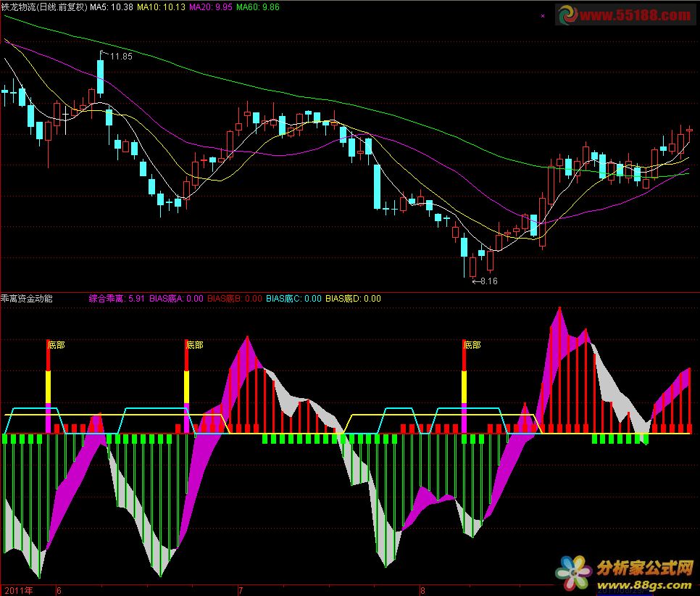Screen dimensions: 700x596
Task: Click the stock title 铁龙物流(日线.前复权)
Action: tap(44, 7)
